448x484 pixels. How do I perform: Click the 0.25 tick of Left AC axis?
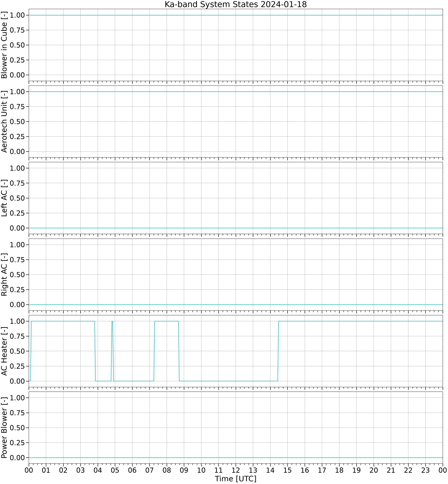click(17, 213)
